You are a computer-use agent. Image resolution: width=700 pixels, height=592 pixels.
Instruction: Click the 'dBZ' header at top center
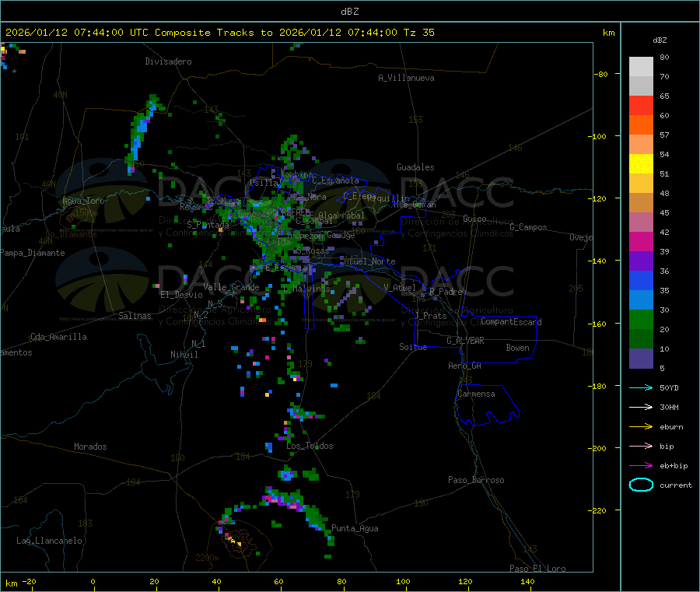coord(349,11)
